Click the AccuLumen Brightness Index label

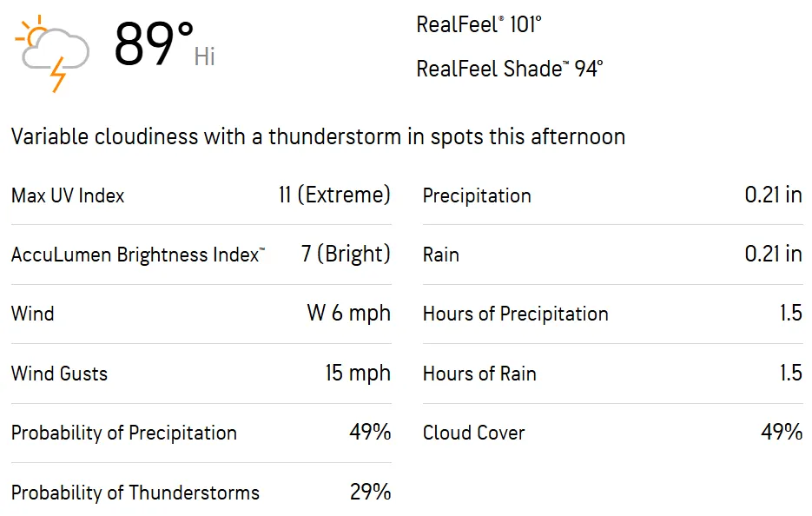138,255
